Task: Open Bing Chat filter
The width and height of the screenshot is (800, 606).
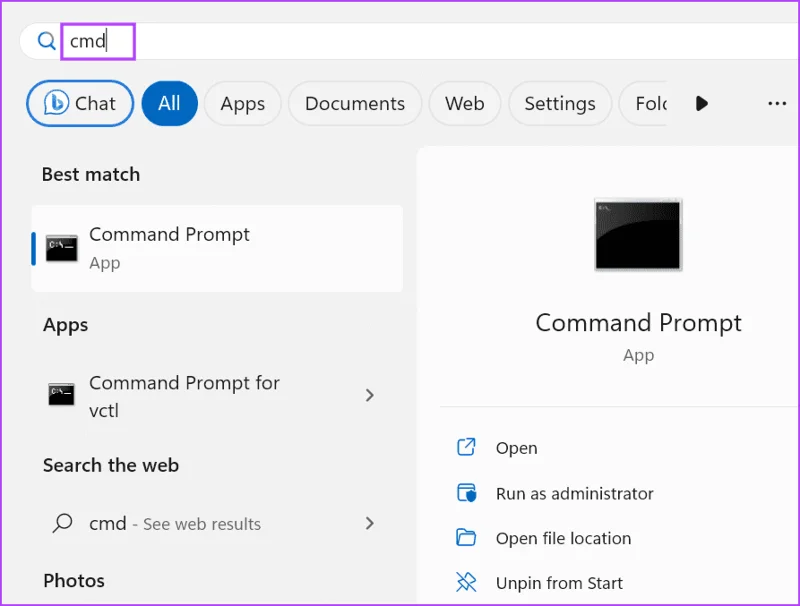Action: 80,104
